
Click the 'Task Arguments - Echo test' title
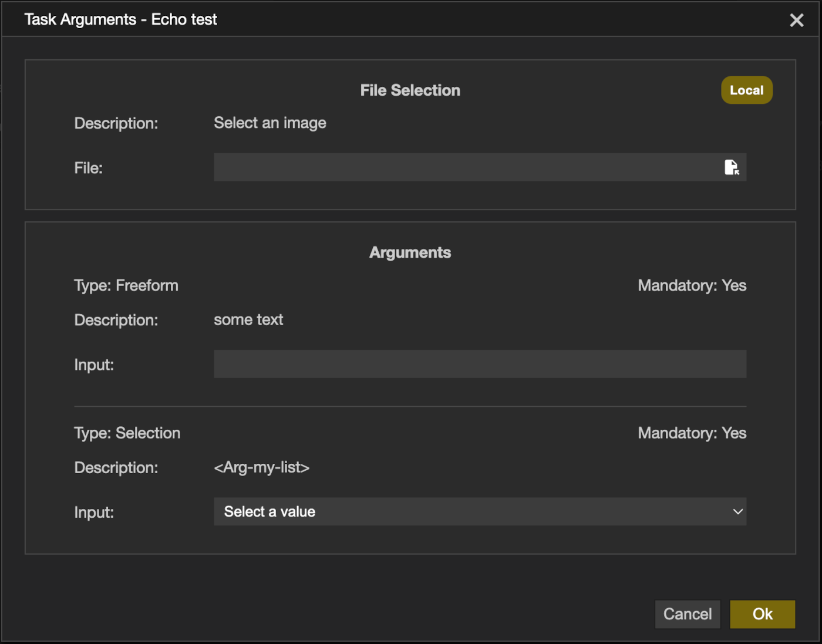[x=121, y=19]
